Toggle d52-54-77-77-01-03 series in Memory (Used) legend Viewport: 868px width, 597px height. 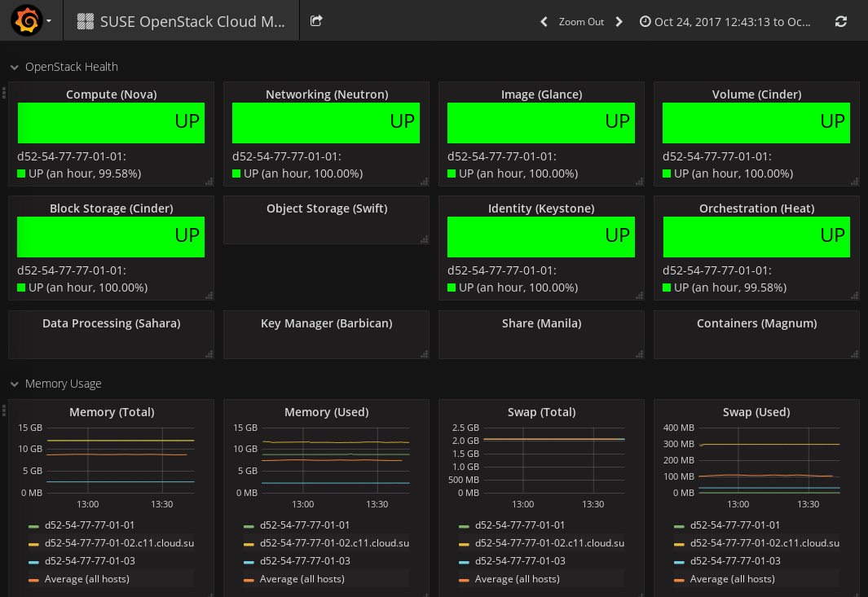click(x=305, y=561)
